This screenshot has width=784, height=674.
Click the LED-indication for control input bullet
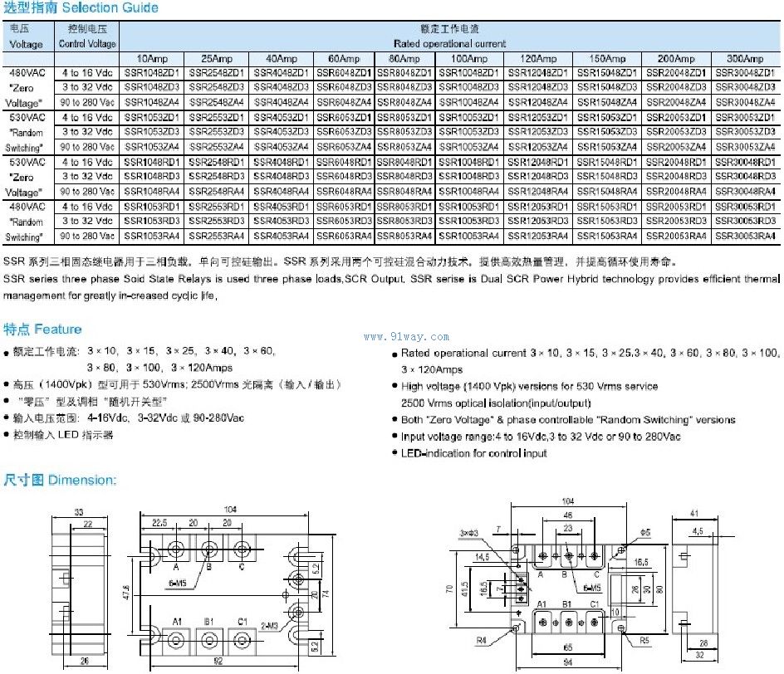(x=474, y=453)
